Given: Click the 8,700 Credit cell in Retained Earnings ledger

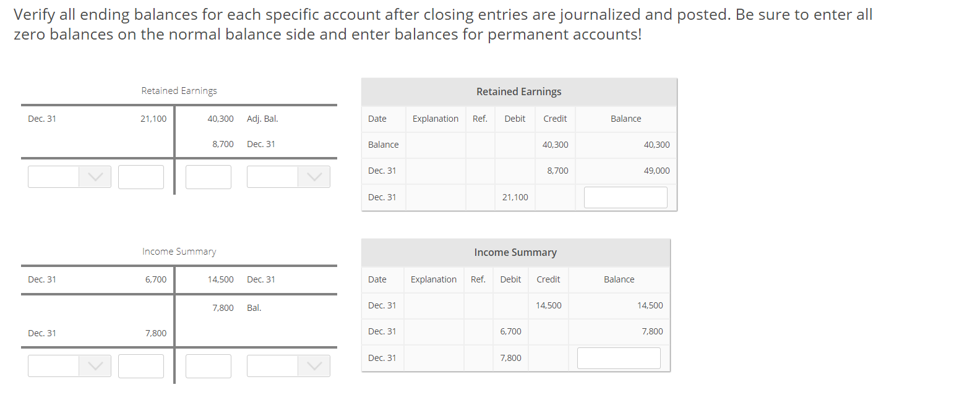Looking at the screenshot, I should [554, 171].
